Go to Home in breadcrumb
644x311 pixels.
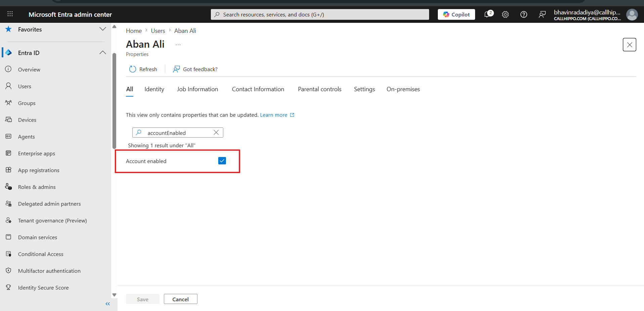(134, 31)
